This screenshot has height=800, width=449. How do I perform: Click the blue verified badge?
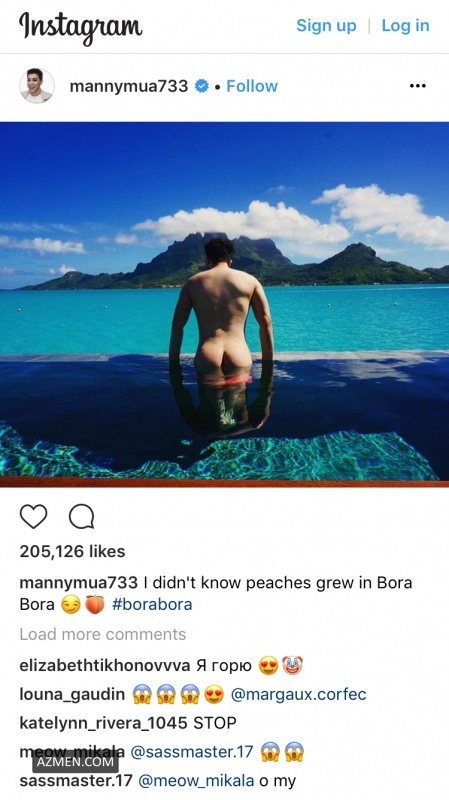[202, 86]
